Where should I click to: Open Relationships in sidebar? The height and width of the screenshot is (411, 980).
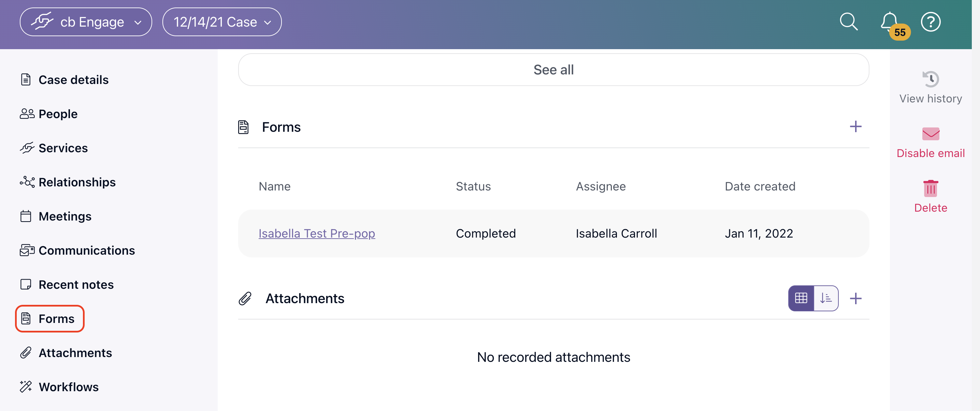tap(67, 182)
